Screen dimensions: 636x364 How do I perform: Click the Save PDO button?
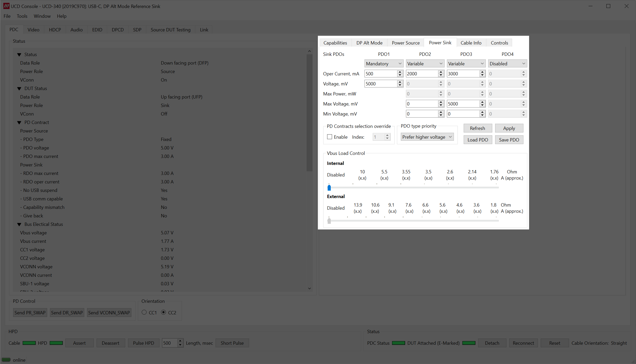point(509,140)
